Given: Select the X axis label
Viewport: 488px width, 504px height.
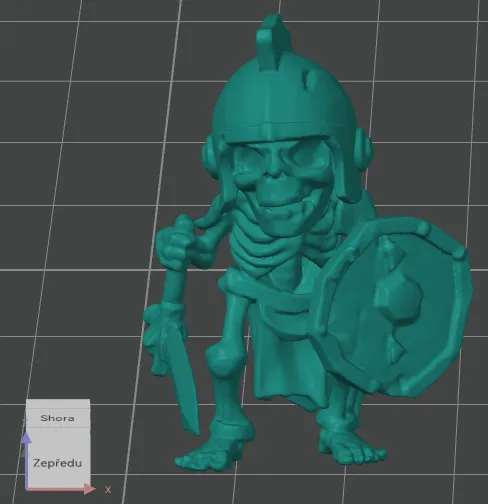Looking at the screenshot, I should point(108,490).
